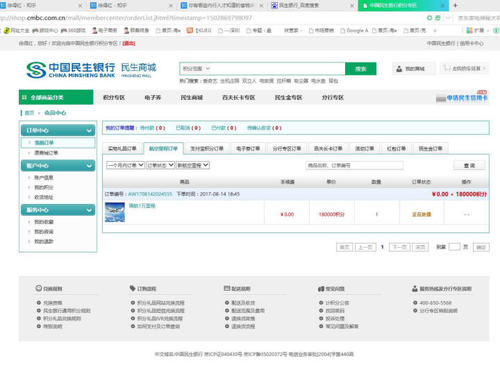Open 民生金专区 in the main navigation

coord(288,97)
